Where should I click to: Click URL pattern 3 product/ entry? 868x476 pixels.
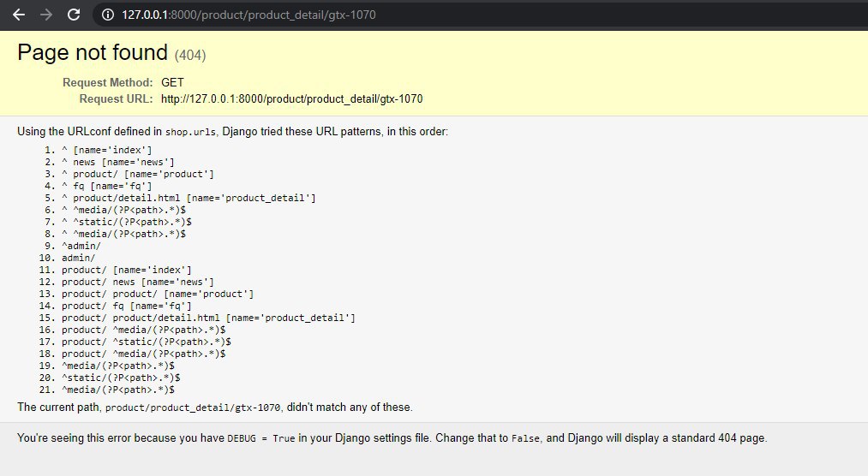point(138,174)
